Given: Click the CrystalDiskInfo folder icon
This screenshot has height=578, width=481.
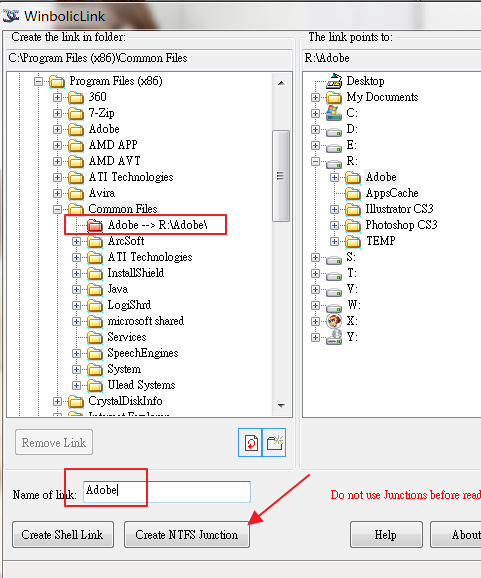Looking at the screenshot, I should [76, 401].
